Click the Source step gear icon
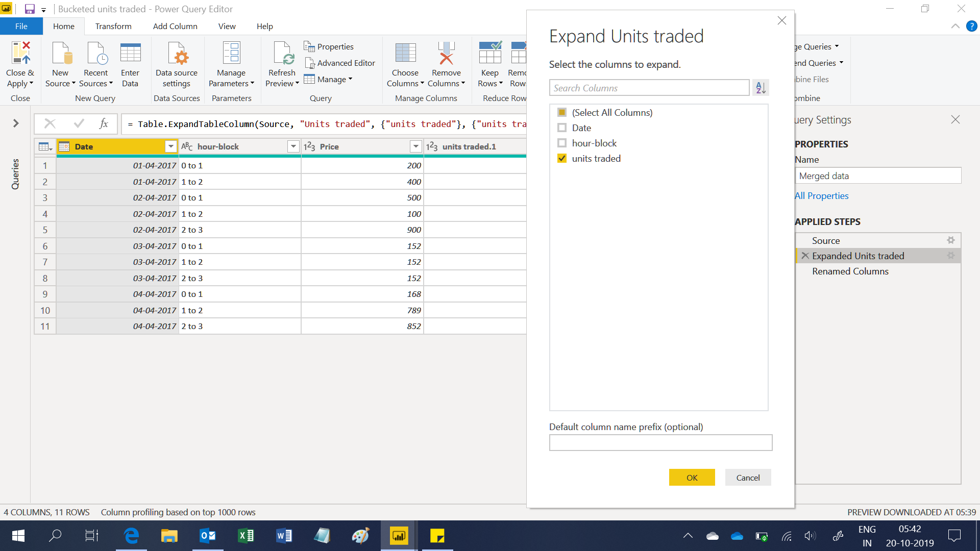The height and width of the screenshot is (551, 980). tap(951, 240)
